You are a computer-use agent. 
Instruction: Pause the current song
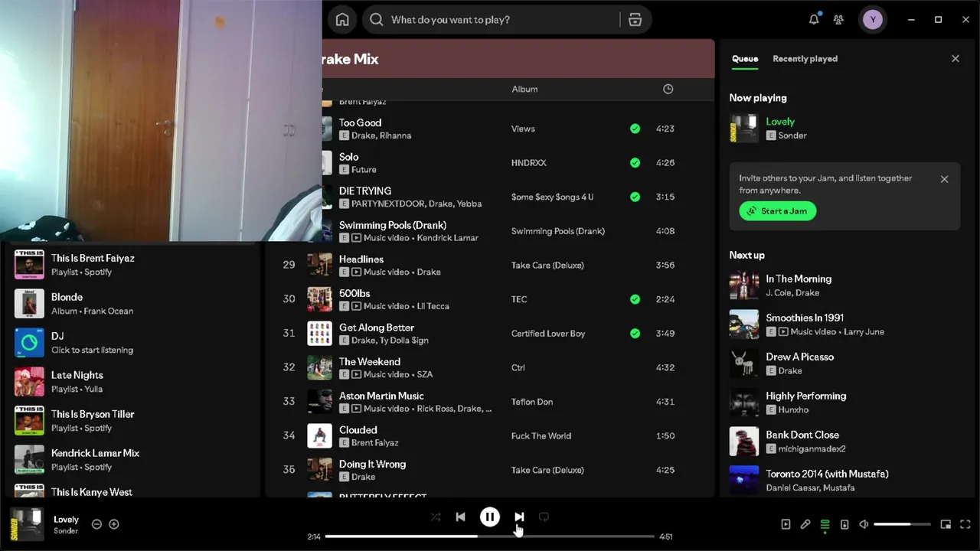[x=490, y=517]
